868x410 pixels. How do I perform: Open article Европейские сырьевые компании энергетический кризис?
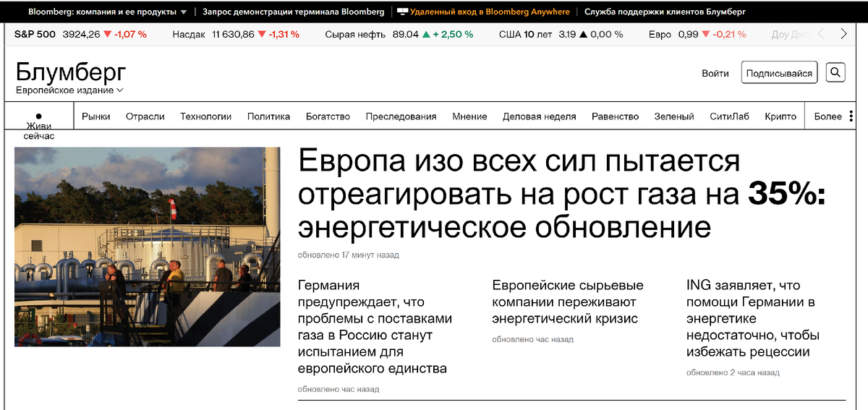click(568, 302)
